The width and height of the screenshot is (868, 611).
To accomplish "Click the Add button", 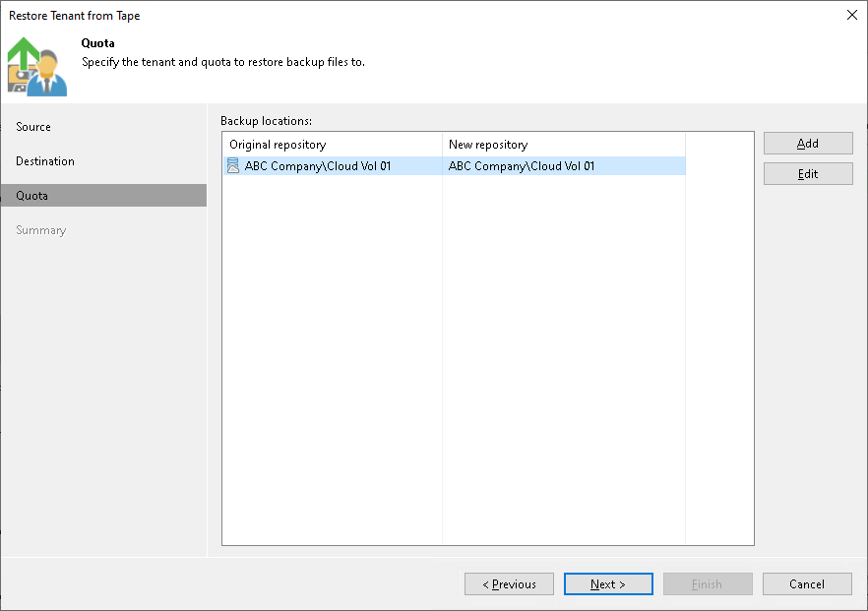I will pos(807,143).
